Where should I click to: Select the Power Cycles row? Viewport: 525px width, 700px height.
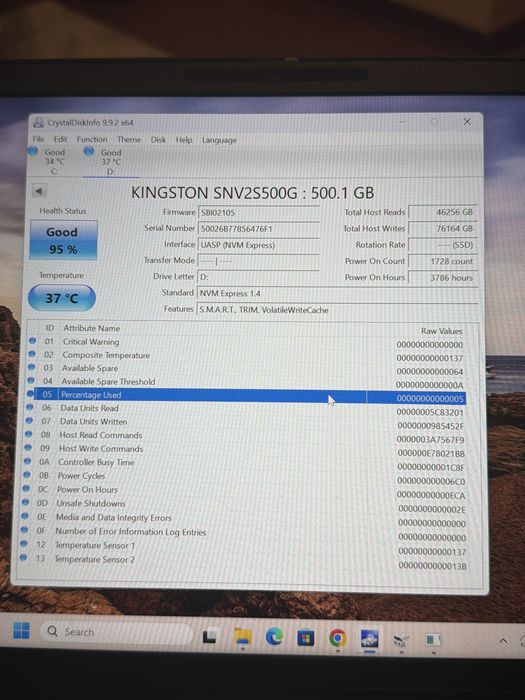pos(245,477)
